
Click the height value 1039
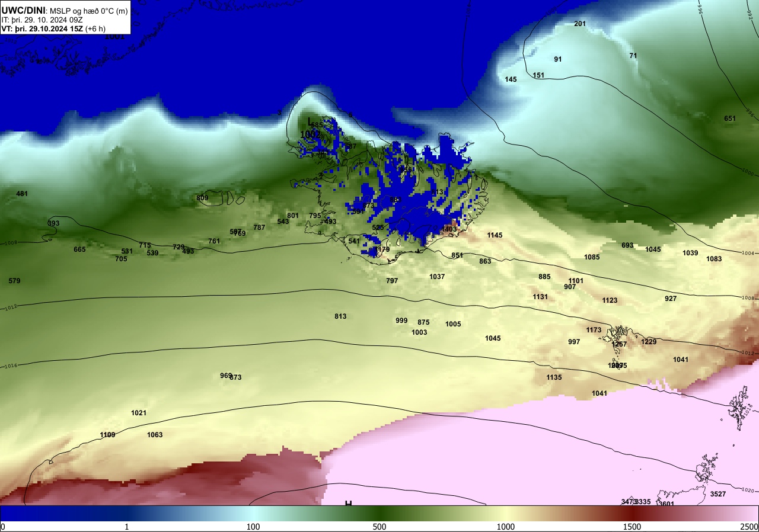[x=690, y=253]
